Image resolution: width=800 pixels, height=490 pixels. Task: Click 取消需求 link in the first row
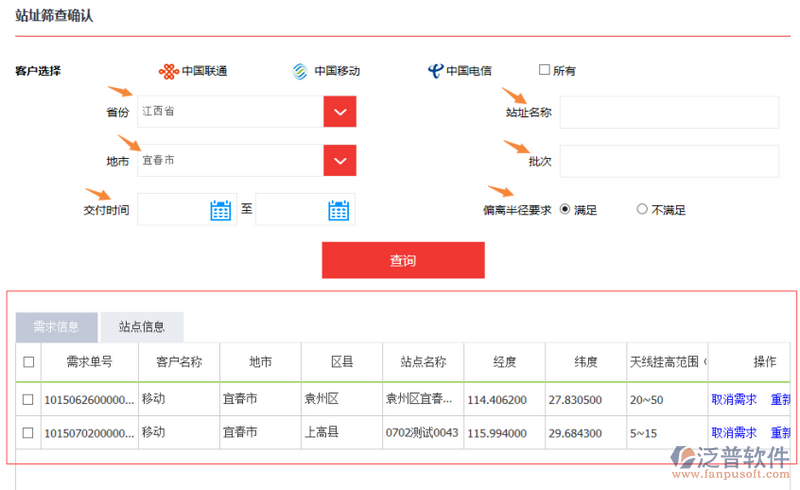click(734, 399)
